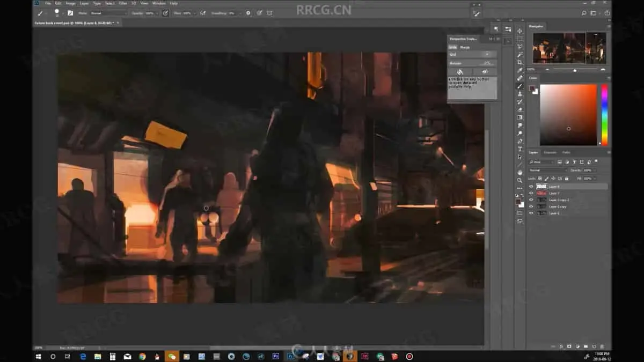Switch to the Channels tab
Viewport: 644px width, 362px height.
[550, 152]
